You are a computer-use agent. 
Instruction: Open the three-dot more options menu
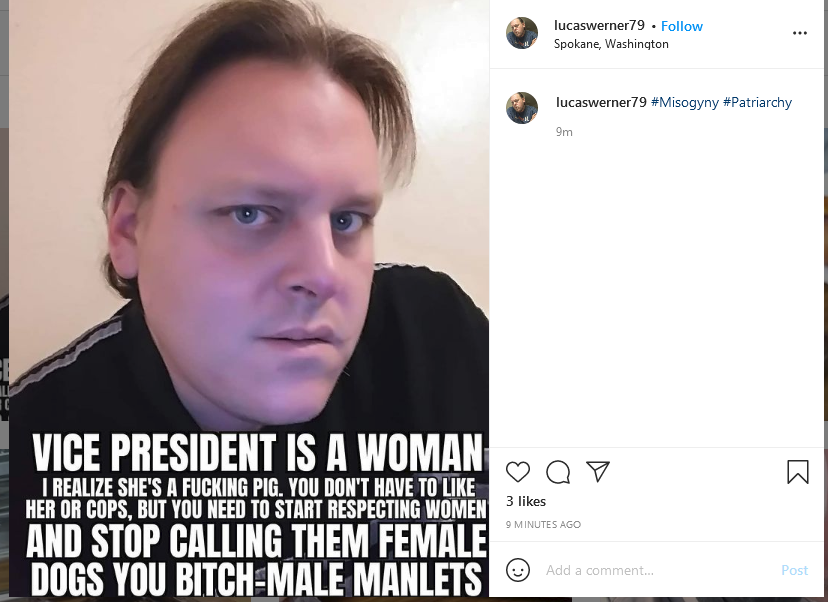click(x=799, y=33)
